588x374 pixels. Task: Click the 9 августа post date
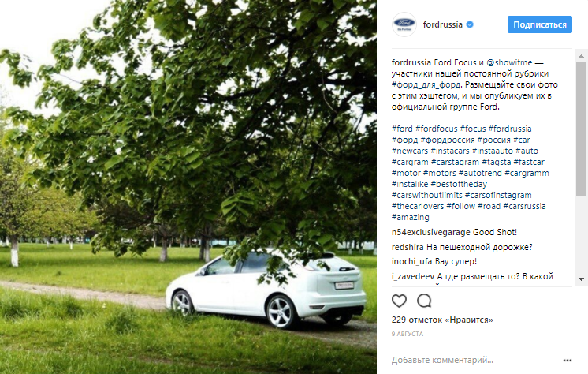coord(408,334)
